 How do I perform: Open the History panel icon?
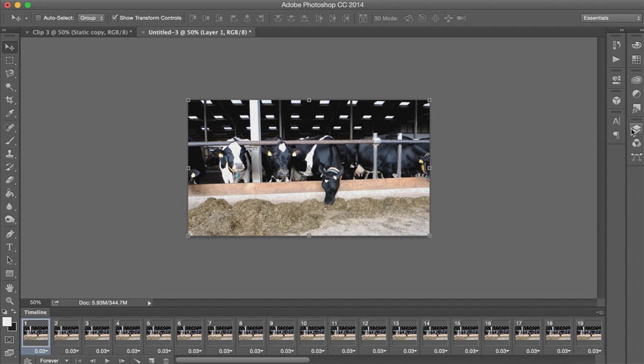pyautogui.click(x=616, y=45)
